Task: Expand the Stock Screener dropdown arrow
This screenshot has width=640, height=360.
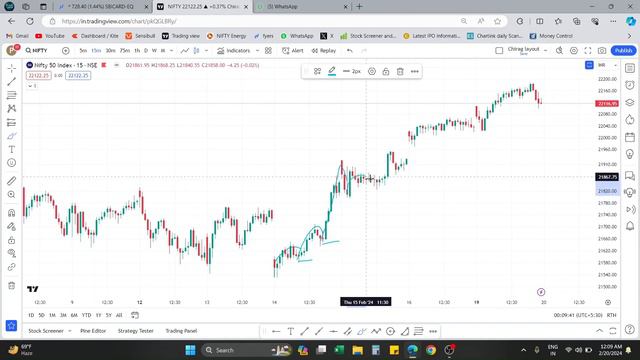Action: click(x=69, y=331)
